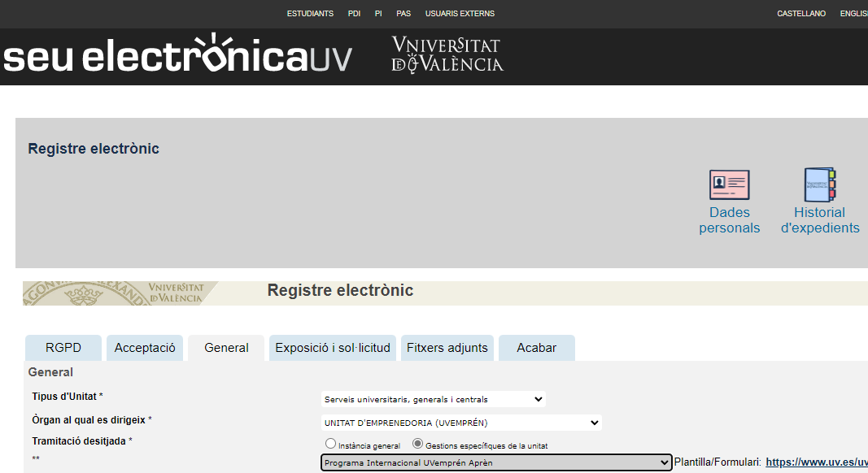
Task: Expand the Programa Internacional UVemprén Aprèn dropdown
Action: (495, 462)
